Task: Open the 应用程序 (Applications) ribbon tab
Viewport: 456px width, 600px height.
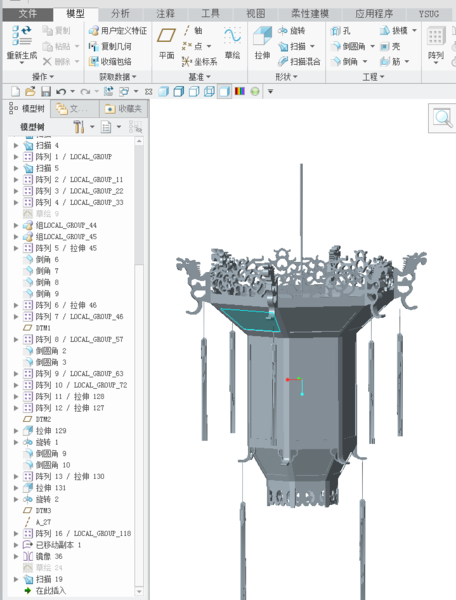Action: click(374, 14)
